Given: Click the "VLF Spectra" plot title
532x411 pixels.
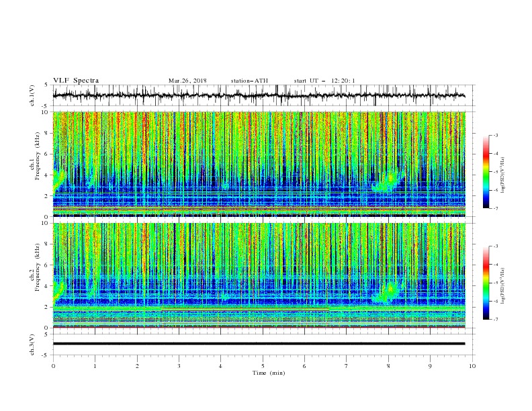Looking at the screenshot, I should click(76, 81).
